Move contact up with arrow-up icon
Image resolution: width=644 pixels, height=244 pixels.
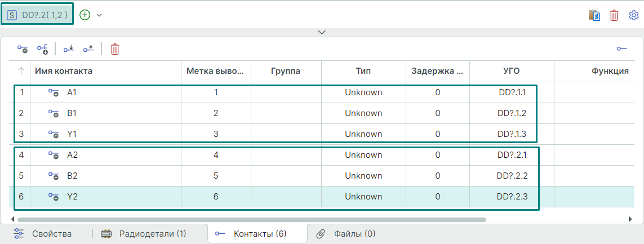tap(88, 50)
